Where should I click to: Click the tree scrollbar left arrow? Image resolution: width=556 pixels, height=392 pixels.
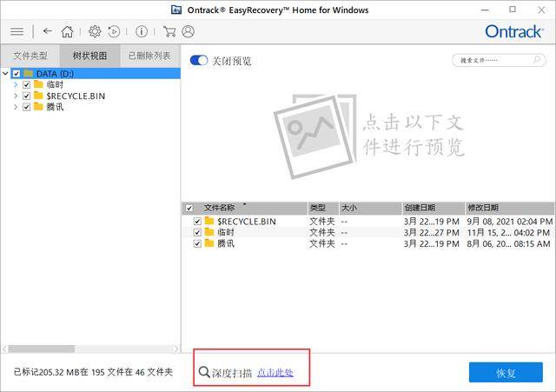click(4, 349)
